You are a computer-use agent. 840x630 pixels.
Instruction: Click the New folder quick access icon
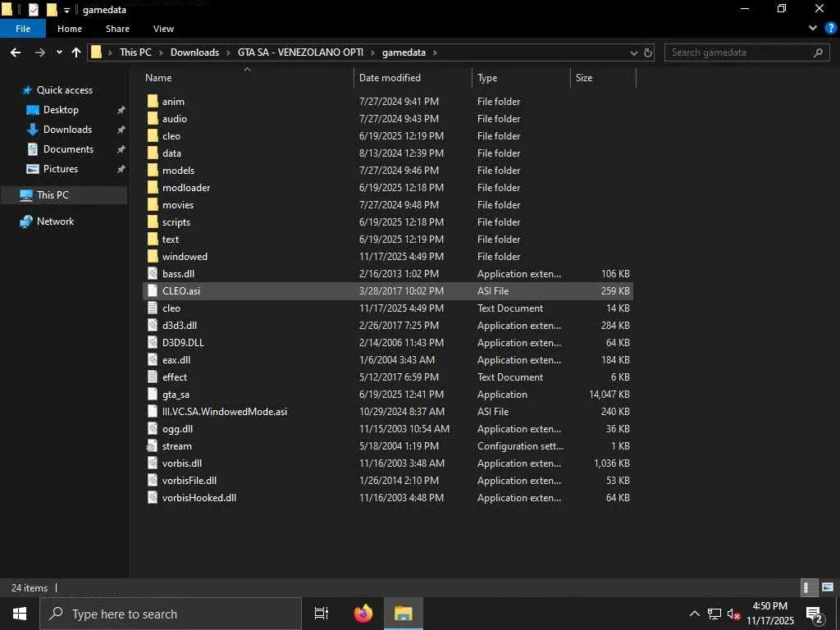point(52,9)
